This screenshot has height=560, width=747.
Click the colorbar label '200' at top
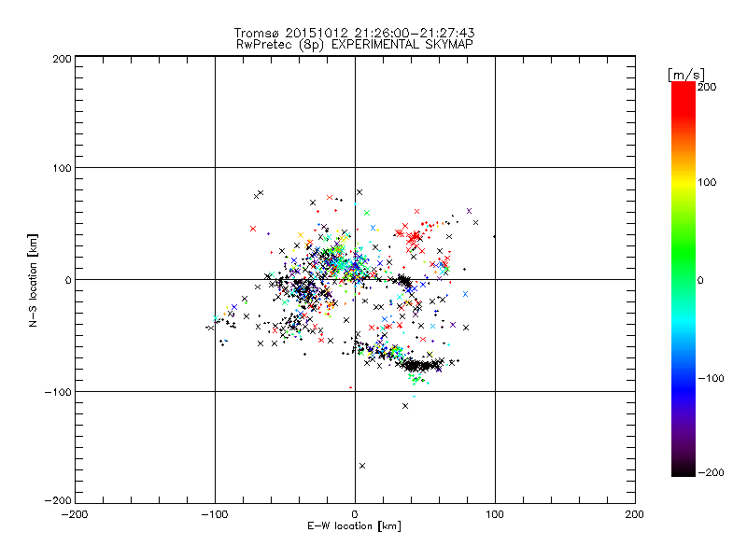(707, 87)
